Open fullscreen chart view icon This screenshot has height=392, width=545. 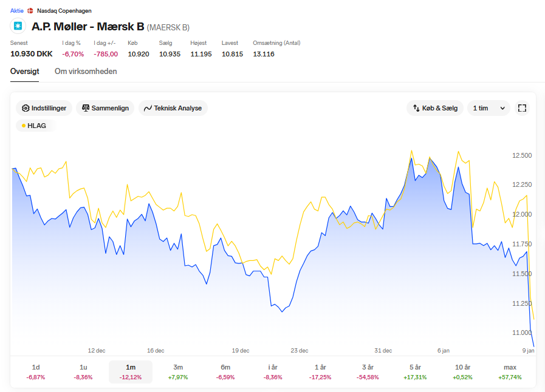[522, 108]
